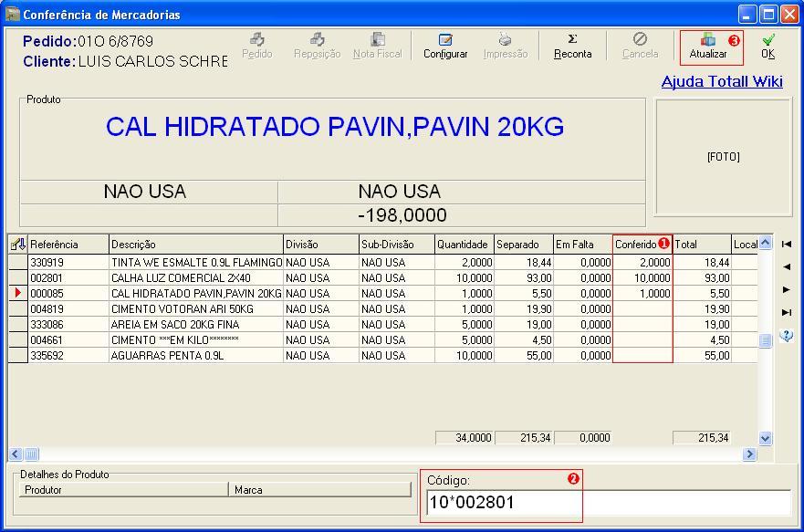The image size is (804, 532).
Task: Select row CALHA LUZ COMERCIAL 2X40
Action: tap(382, 277)
